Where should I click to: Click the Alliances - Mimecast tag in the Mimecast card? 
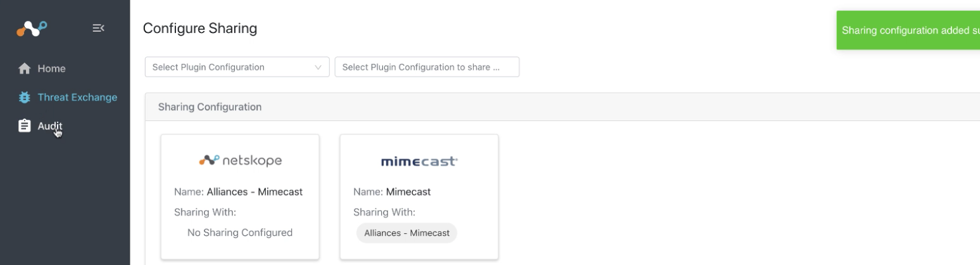(x=406, y=233)
